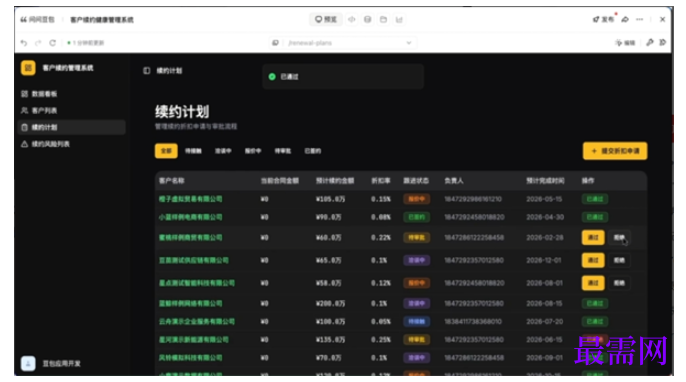The image size is (686, 382).
Task: Open customer link in ¥65.0万 row
Action: (193, 260)
